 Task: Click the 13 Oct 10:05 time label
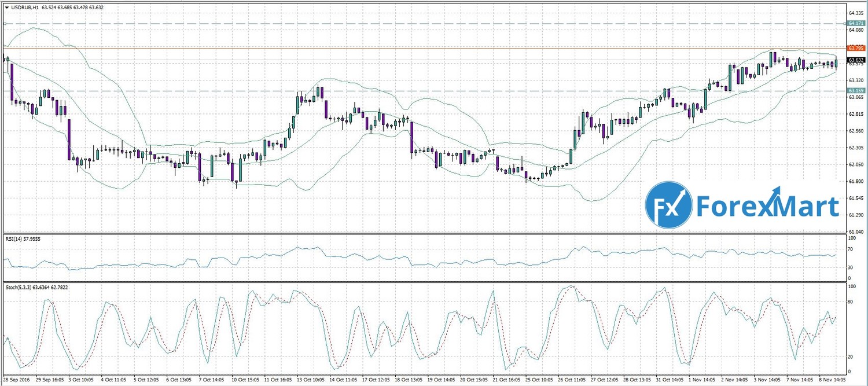(311, 379)
